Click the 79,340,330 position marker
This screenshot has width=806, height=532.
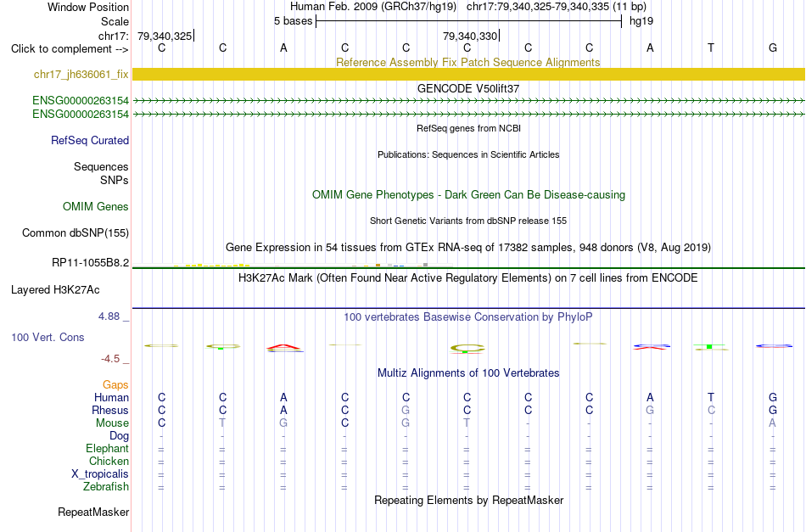click(471, 36)
